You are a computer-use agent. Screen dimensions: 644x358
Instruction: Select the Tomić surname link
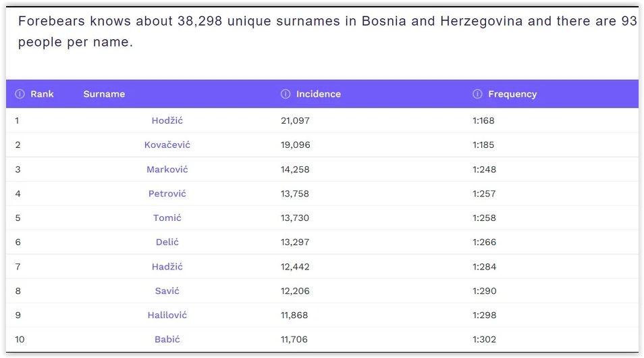(167, 218)
